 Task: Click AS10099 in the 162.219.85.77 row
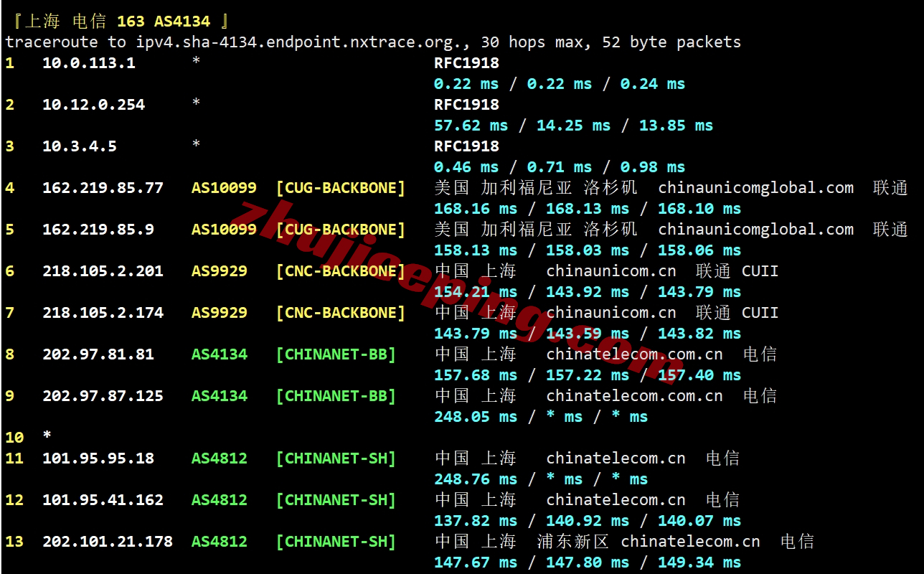(224, 188)
